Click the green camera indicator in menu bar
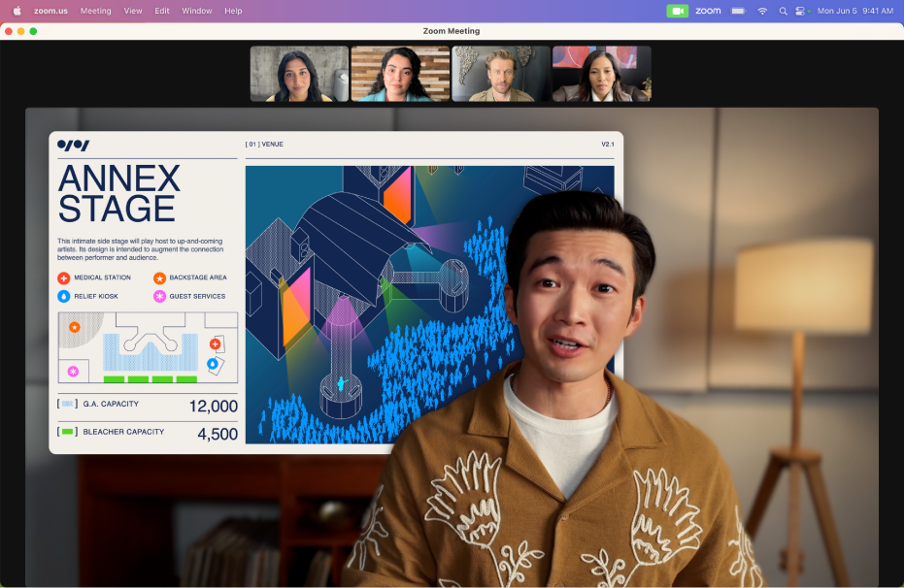Screen dimensions: 905x588 (x=677, y=11)
